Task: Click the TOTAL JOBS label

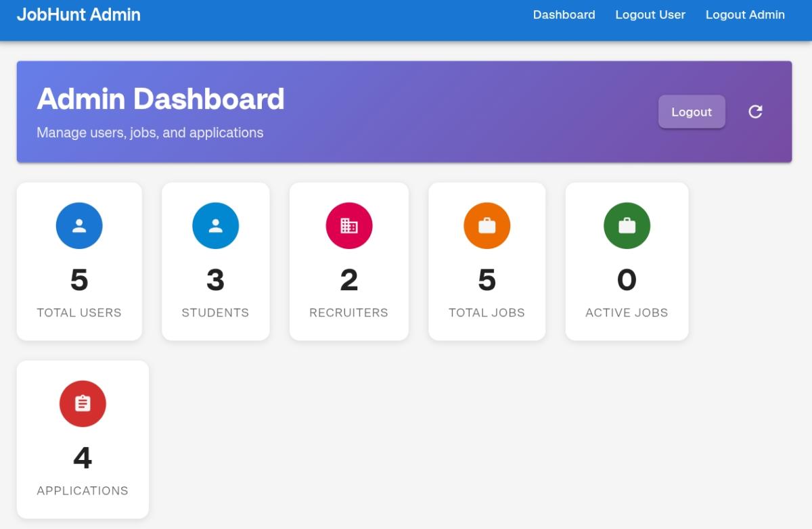Action: 487,313
